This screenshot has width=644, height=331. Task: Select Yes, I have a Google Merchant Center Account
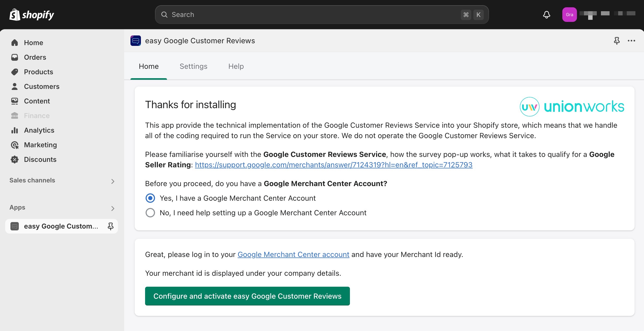pyautogui.click(x=150, y=198)
